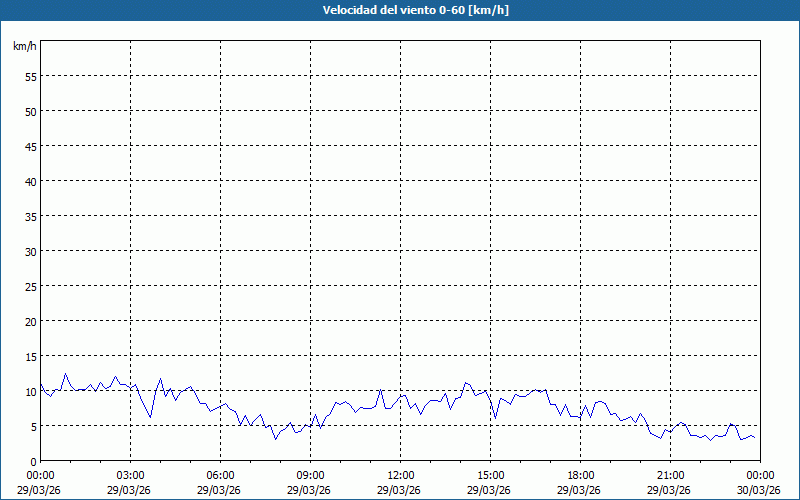Viewport: 800px width, 500px height.
Task: Select the 12:00 time marker
Action: (x=400, y=475)
